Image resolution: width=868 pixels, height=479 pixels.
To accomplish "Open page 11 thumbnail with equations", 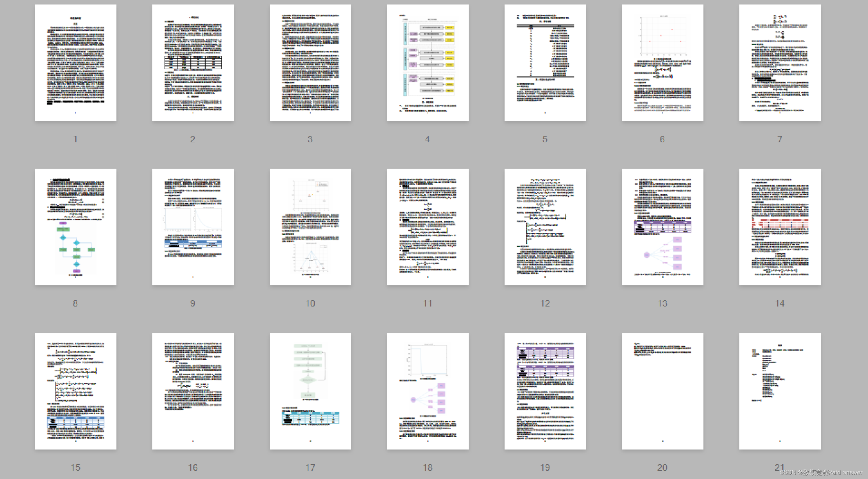I will [428, 227].
